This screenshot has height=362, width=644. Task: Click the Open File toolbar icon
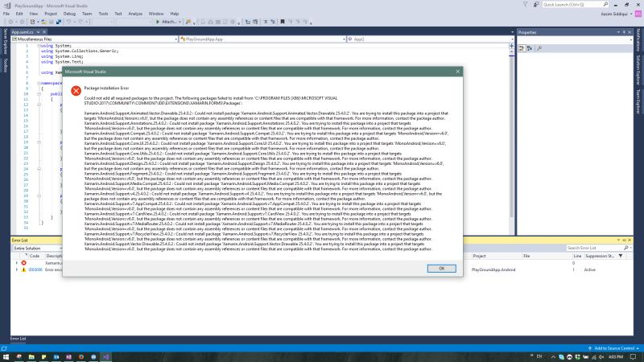pyautogui.click(x=44, y=22)
